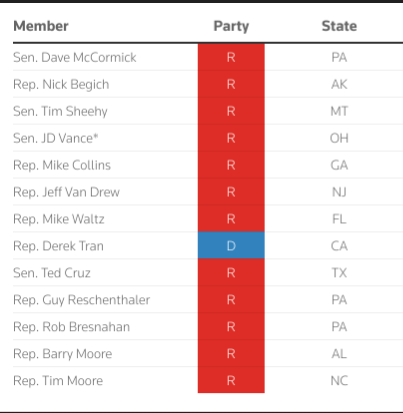Select Rep. Tim Moore name
Screen dimensions: 403x413
tap(58, 381)
